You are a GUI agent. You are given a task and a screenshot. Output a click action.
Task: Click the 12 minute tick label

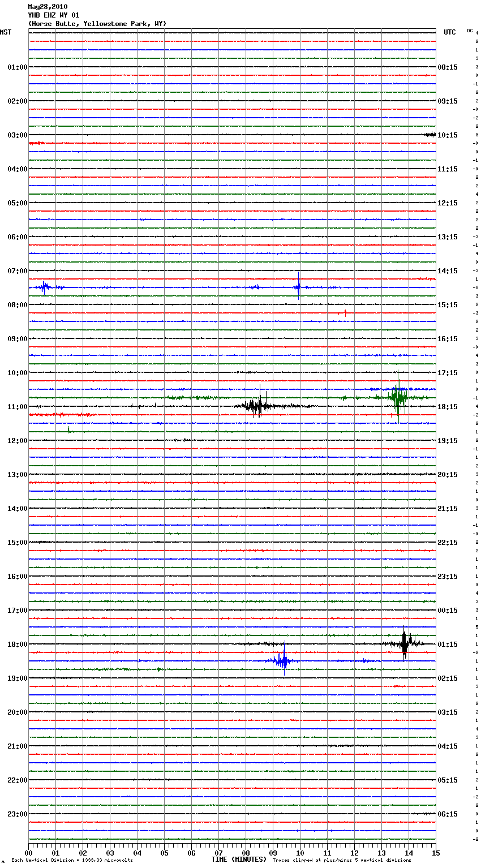354,853
